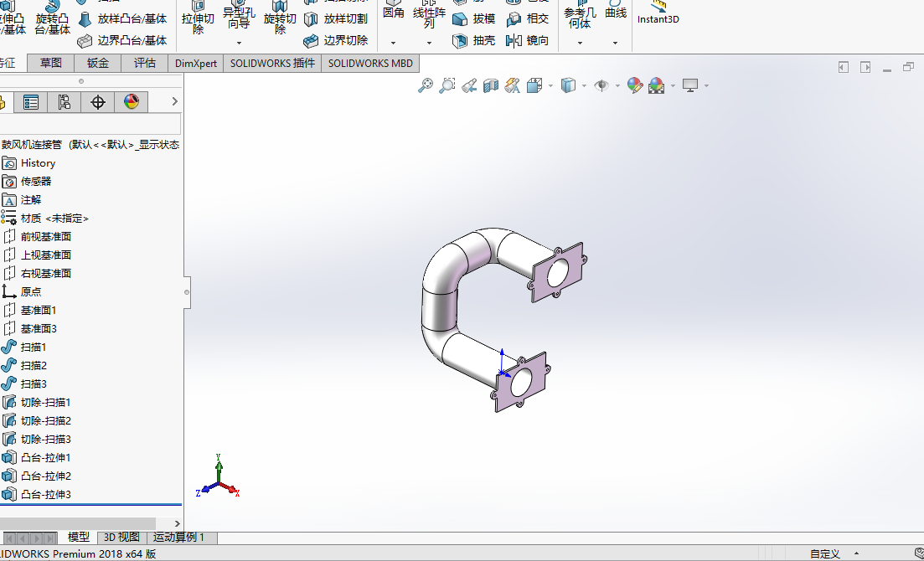Open the 曲线 dropdown arrow

615,43
